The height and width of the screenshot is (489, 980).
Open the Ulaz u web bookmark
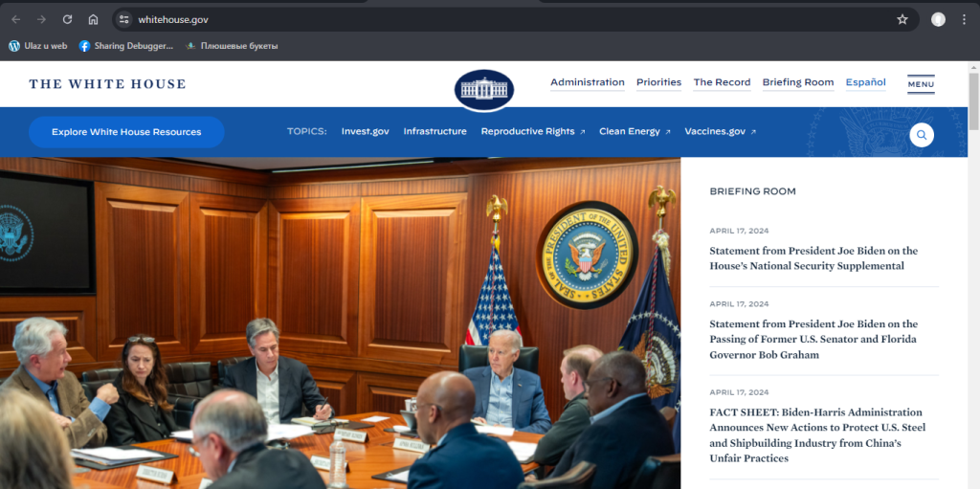pyautogui.click(x=38, y=45)
